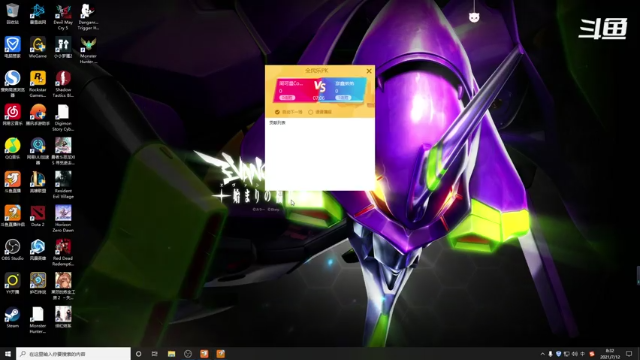Screen dimensions: 640x360
Task: Select the Horizon Zero Dawn icon
Action: [x=63, y=218]
